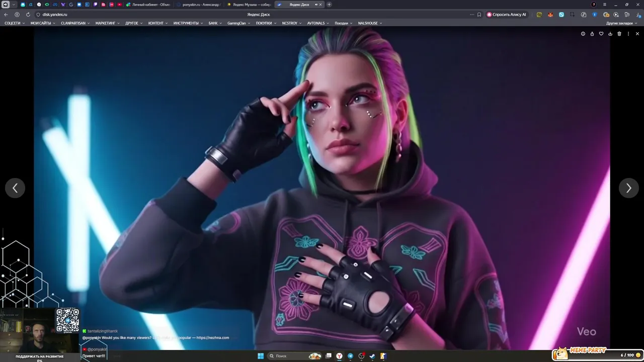
Task: Open Yandex Browser from taskbar
Action: [340, 356]
